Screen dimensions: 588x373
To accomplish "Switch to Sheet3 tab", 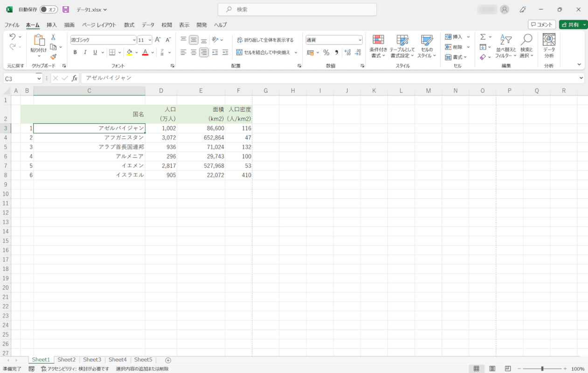I will pyautogui.click(x=92, y=360).
